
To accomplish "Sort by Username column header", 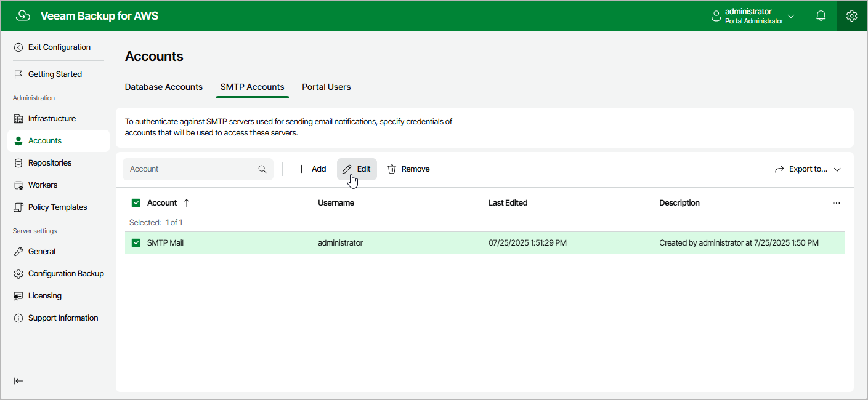I will 336,203.
